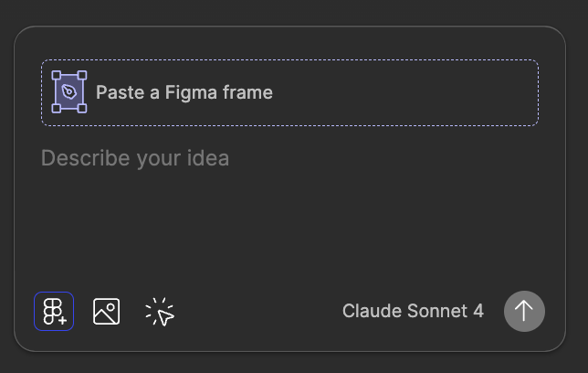Image resolution: width=588 pixels, height=373 pixels.
Task: Choose the click-to-select sparkle cursor tool
Action: [160, 312]
